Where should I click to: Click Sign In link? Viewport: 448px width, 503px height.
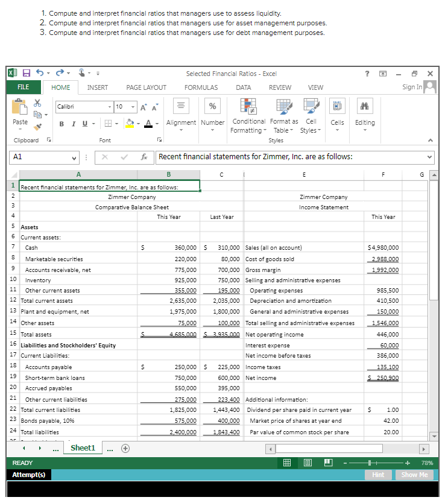point(412,87)
